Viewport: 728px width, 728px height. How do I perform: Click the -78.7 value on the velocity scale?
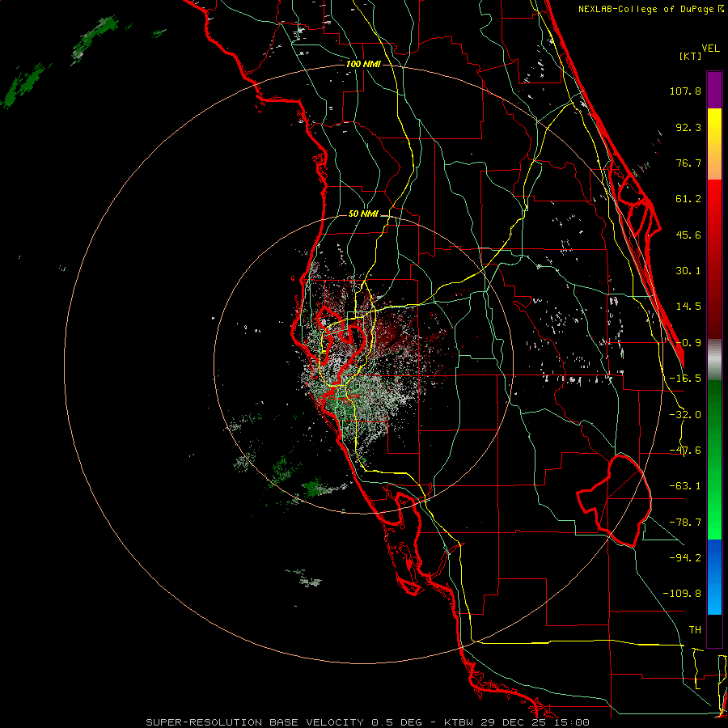(x=685, y=523)
